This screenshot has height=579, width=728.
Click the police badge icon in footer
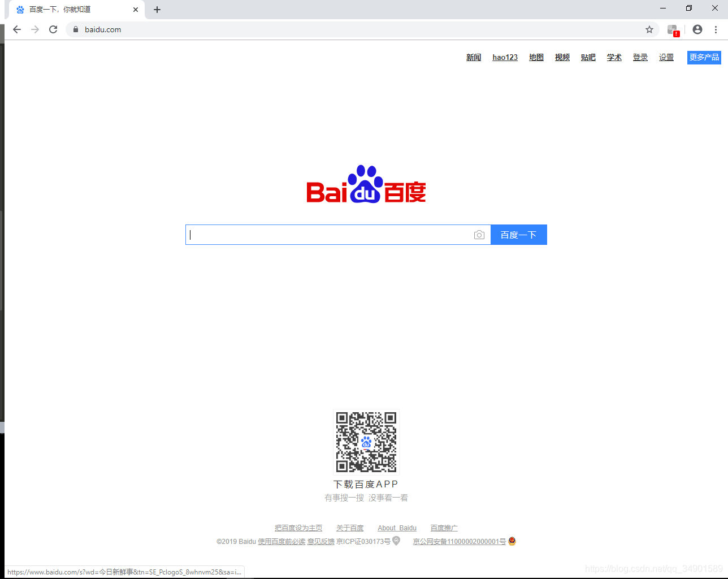[x=512, y=541]
